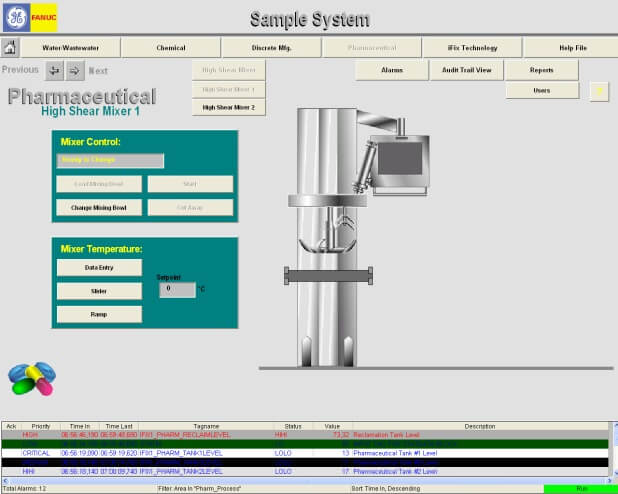Viewport: 618px width, 494px height.
Task: Click the Value column header
Action: tap(332, 426)
